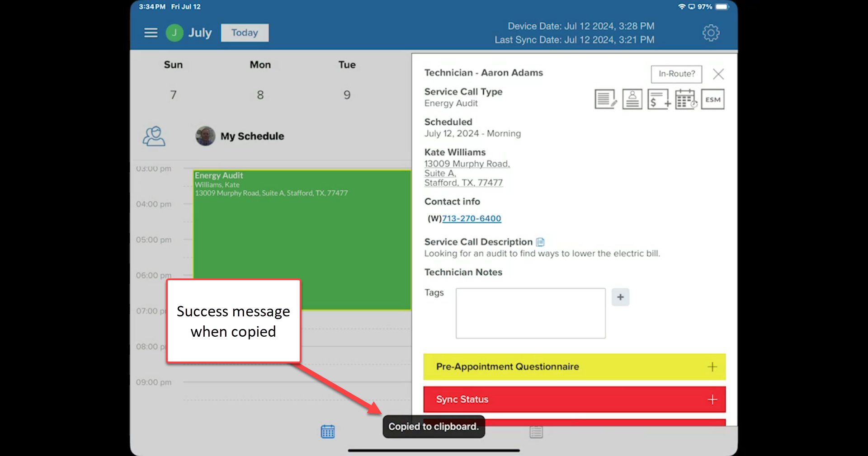Viewport: 868px width, 456px height.
Task: Switch to the calendar view tab icon
Action: (328, 432)
